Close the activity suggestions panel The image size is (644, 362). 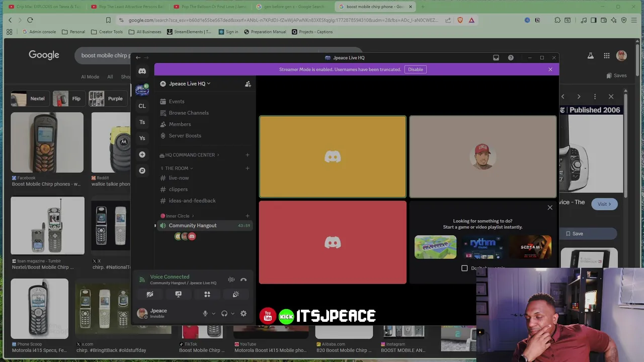coord(550,208)
